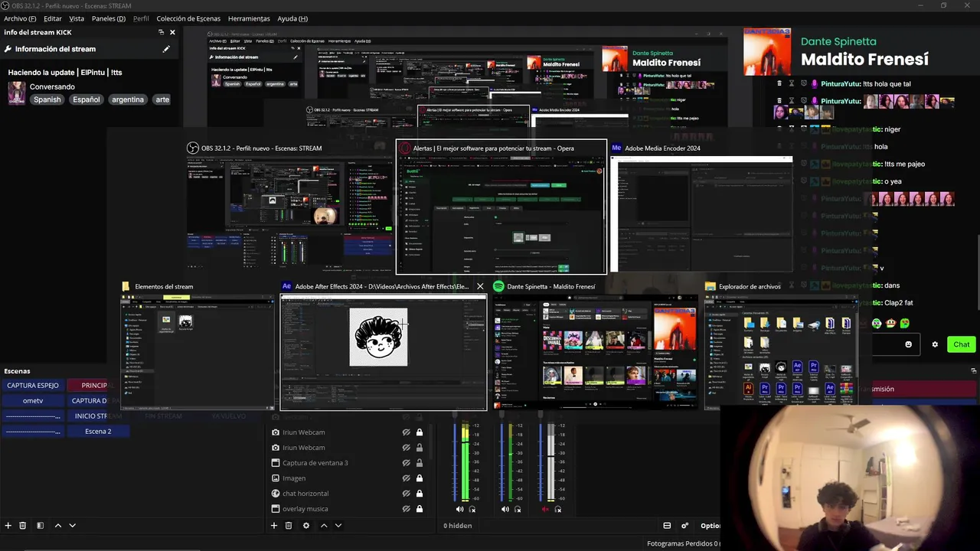Viewport: 980px width, 551px height.
Task: Toggle lock on the Imagen source
Action: (419, 478)
